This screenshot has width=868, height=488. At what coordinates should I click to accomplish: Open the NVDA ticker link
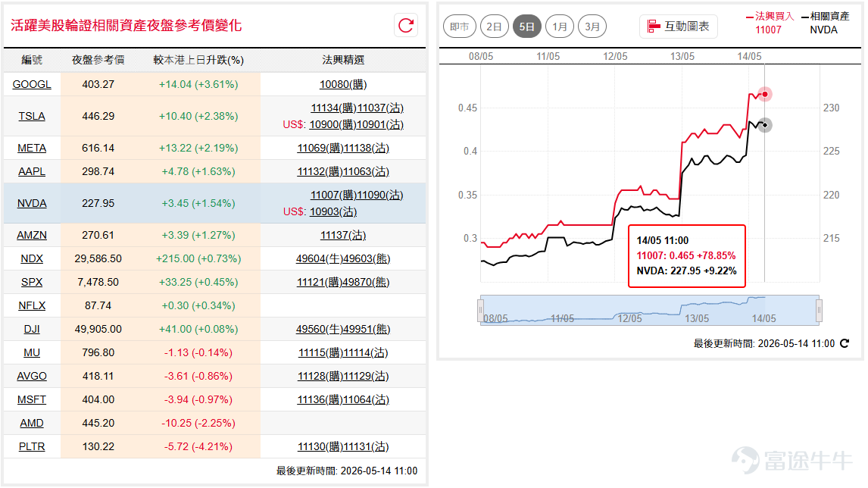tap(32, 203)
